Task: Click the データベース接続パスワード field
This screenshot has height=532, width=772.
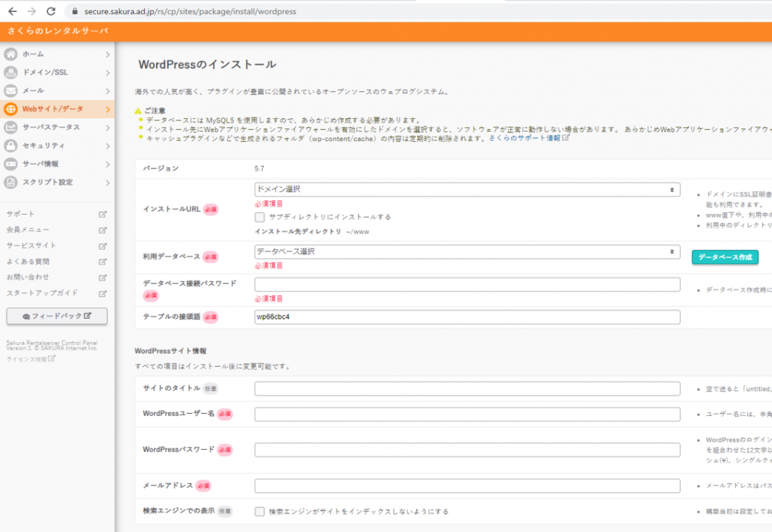Action: 467,284
